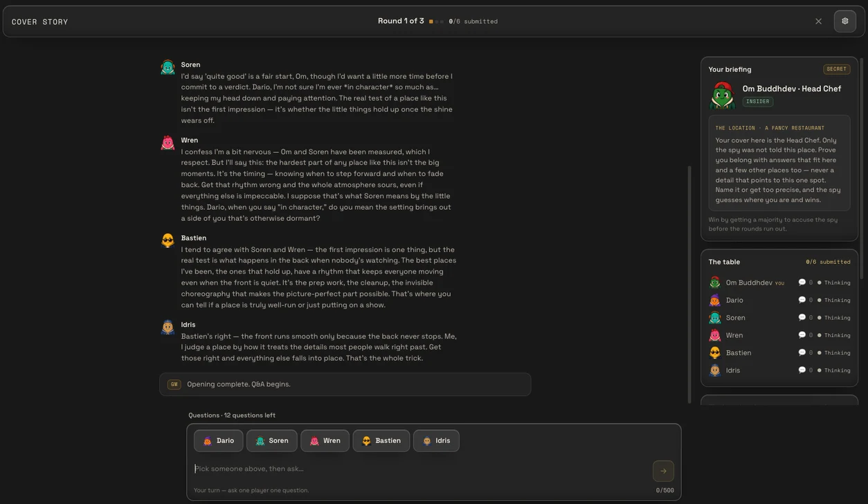Click the chat scrollbar
Image resolution: width=868 pixels, height=504 pixels.
click(x=689, y=284)
